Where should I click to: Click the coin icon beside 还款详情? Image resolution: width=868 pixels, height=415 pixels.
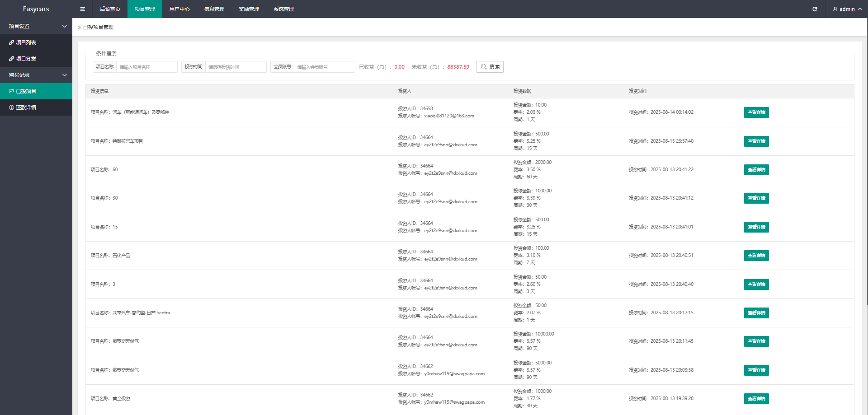(x=11, y=107)
